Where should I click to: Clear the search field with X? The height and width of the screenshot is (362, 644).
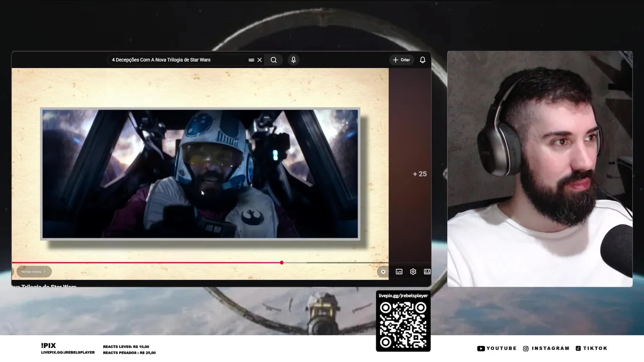260,60
